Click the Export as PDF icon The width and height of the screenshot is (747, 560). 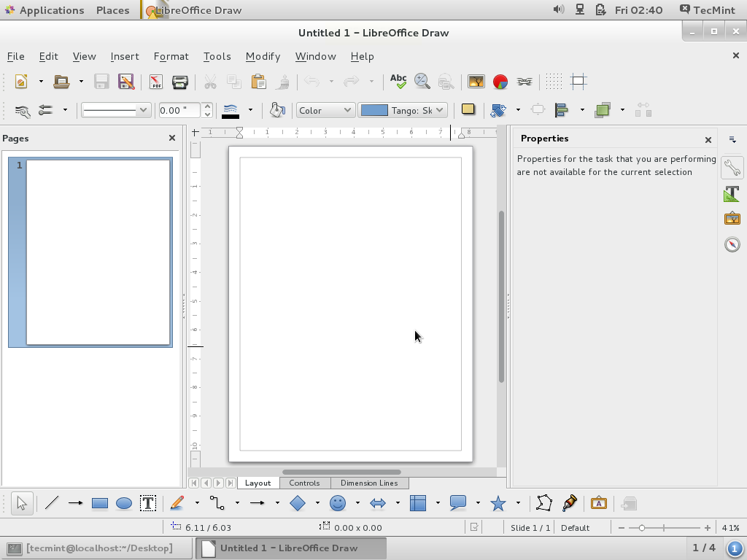pyautogui.click(x=156, y=82)
